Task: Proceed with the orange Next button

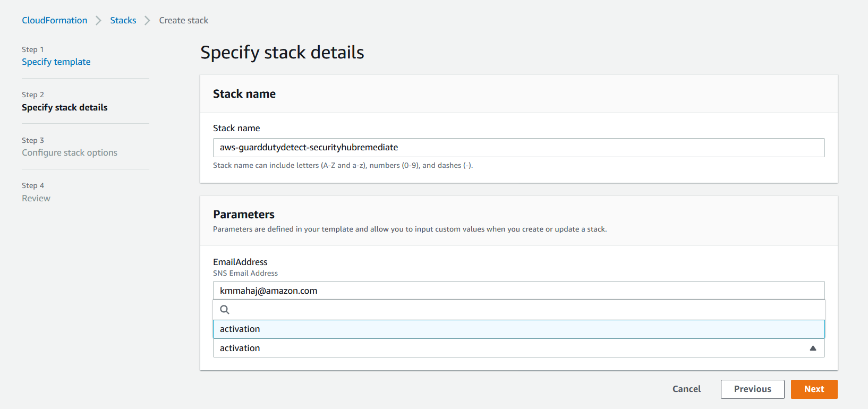Action: tap(814, 389)
